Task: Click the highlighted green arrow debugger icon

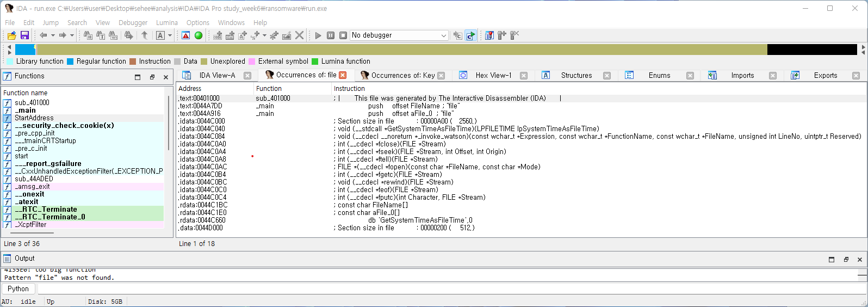Action: 470,35
